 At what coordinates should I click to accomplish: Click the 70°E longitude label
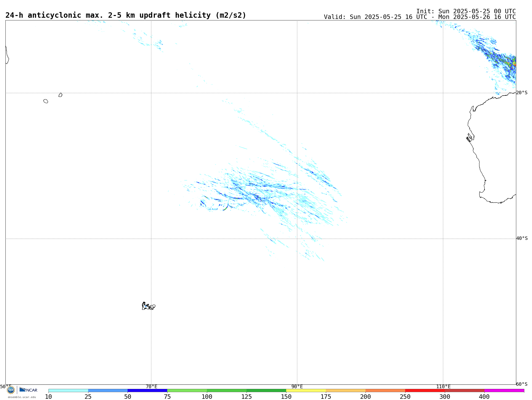click(x=151, y=386)
